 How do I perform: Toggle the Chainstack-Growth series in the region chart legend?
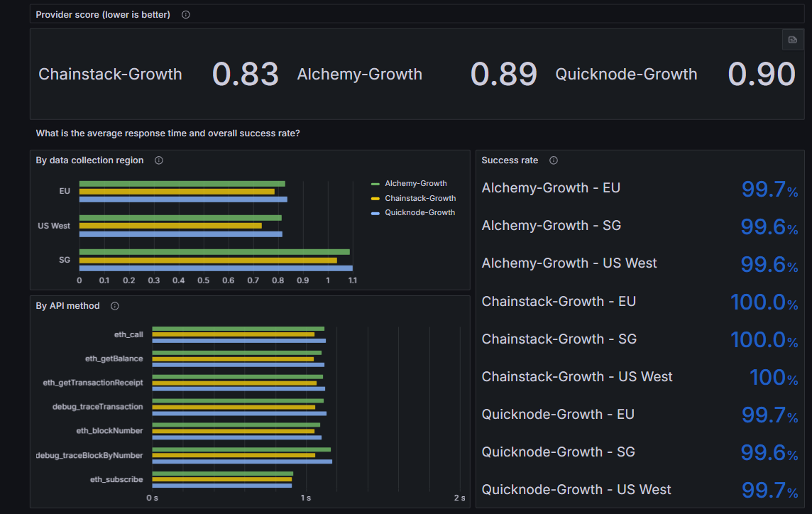(420, 199)
